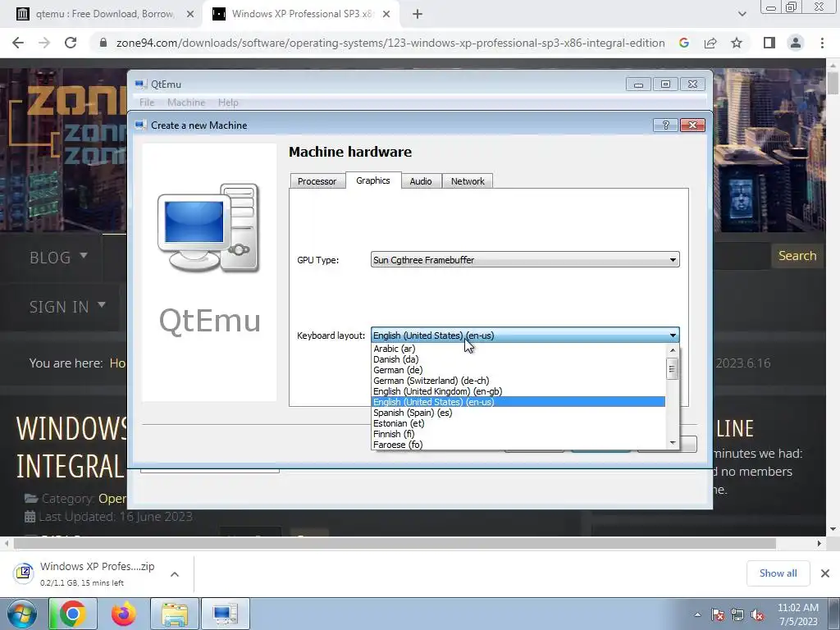Open the QtEmu Help menu

[x=228, y=103]
